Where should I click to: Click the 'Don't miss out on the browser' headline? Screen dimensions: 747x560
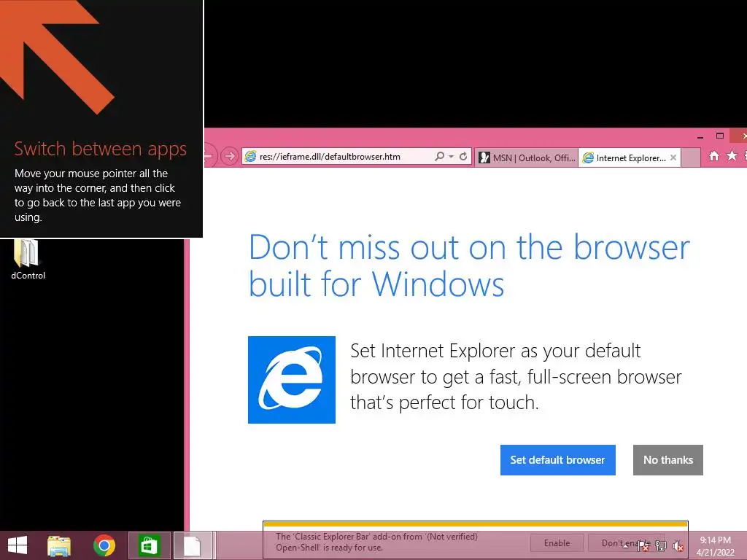tap(469, 265)
